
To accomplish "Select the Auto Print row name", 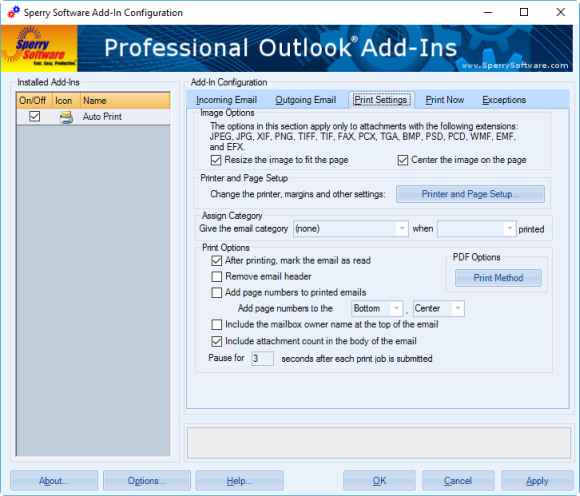I will pyautogui.click(x=102, y=117).
